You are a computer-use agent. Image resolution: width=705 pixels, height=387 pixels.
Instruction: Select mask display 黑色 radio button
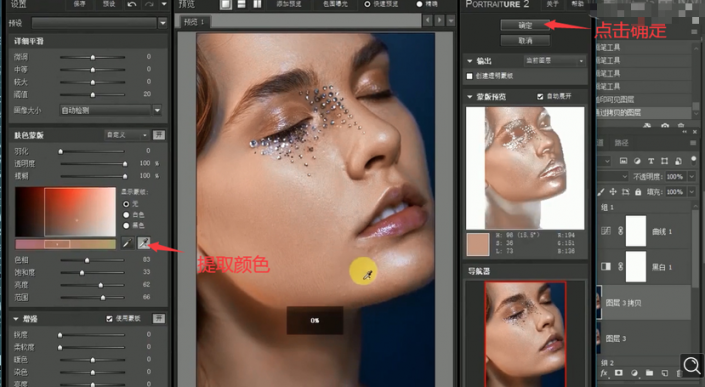pyautogui.click(x=126, y=226)
